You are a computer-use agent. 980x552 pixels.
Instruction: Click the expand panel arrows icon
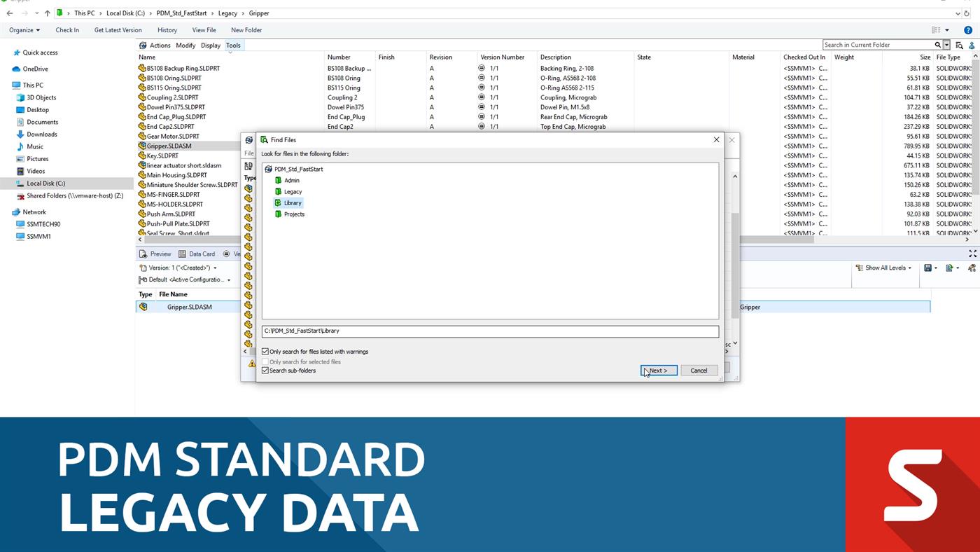972,254
